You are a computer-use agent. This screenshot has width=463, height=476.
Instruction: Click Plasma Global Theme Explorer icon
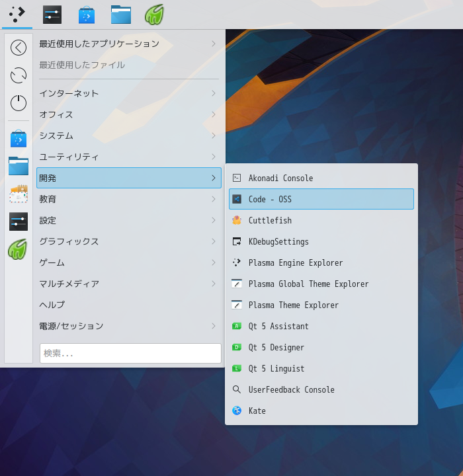(x=237, y=284)
